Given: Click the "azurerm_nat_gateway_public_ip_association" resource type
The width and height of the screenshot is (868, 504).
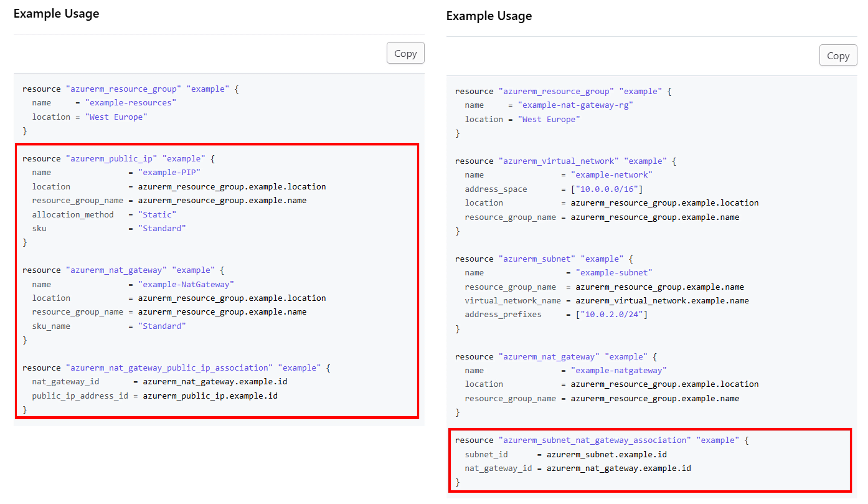Looking at the screenshot, I should click(169, 368).
